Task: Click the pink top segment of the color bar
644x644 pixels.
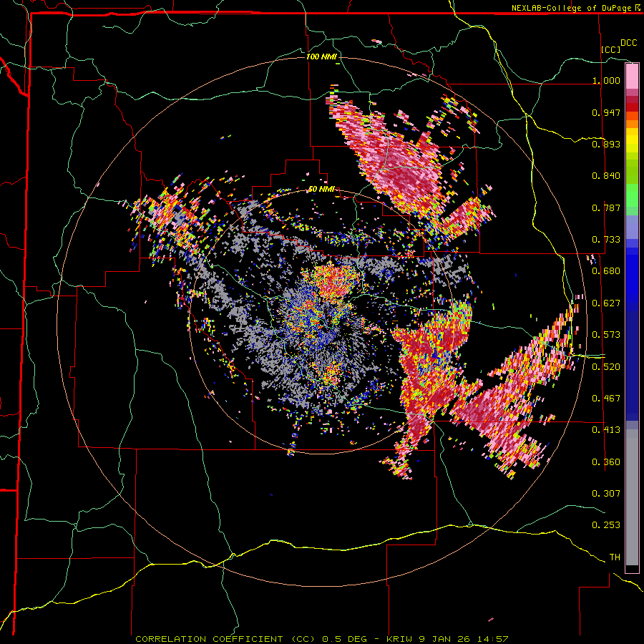Action: coord(632,76)
